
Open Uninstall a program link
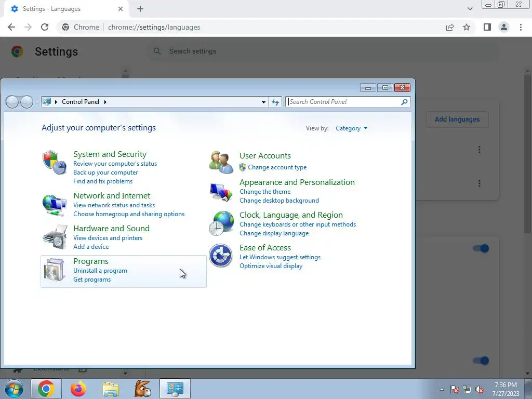coord(100,271)
